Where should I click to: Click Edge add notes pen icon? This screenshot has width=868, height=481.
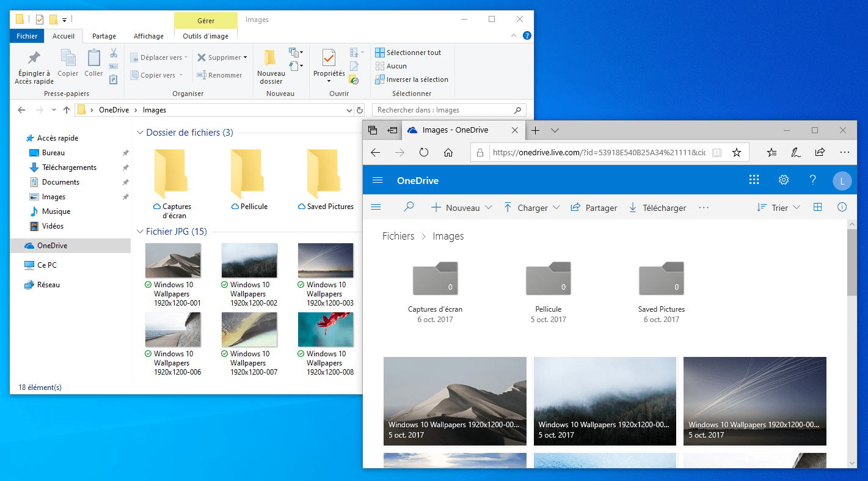point(796,152)
